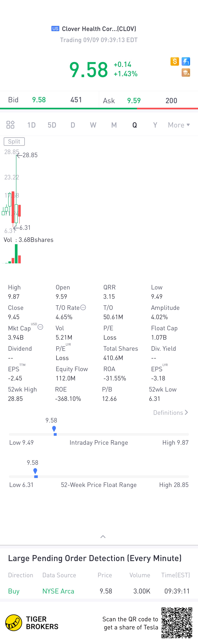This screenshot has width=198, height=644.
Task: Tap the orange dollar sign icon
Action: [174, 61]
